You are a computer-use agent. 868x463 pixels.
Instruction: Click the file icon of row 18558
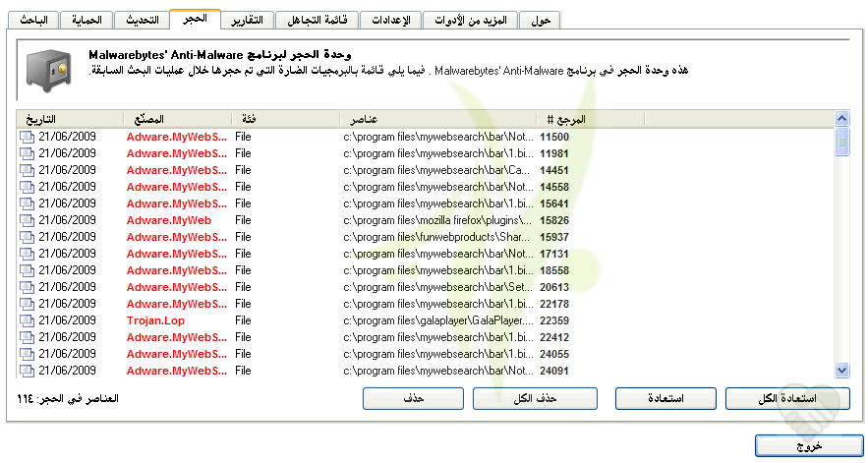coord(27,270)
